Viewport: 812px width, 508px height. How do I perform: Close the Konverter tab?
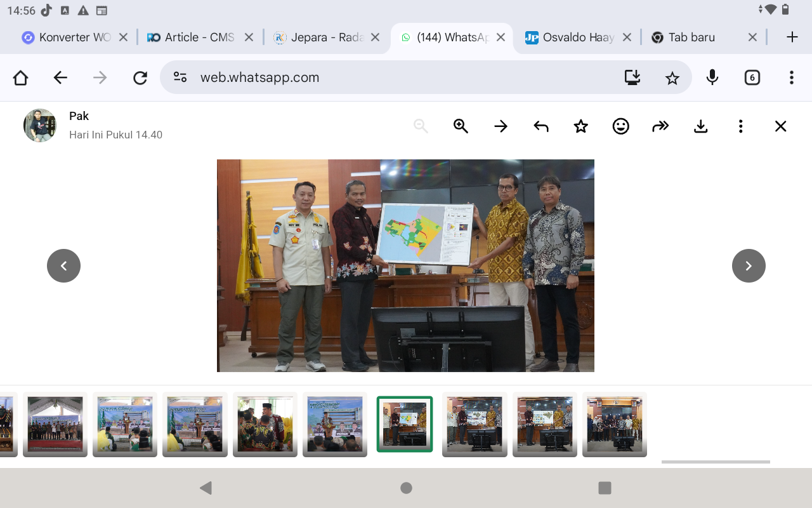(124, 37)
